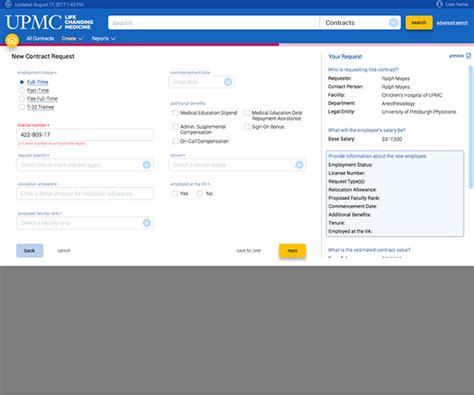474x395 pixels.
Task: Click the Anesthesiology department value
Action: click(398, 103)
